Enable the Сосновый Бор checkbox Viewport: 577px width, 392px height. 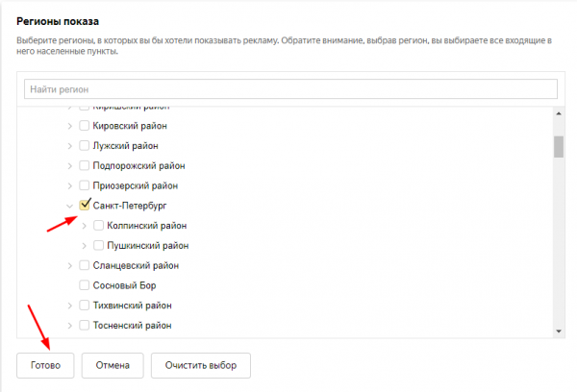tap(85, 285)
